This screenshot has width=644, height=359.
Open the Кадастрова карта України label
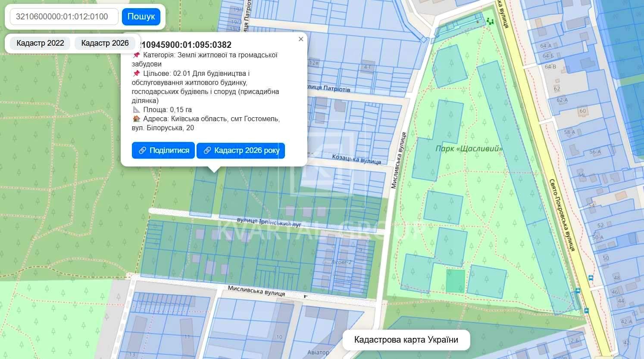[406, 340]
